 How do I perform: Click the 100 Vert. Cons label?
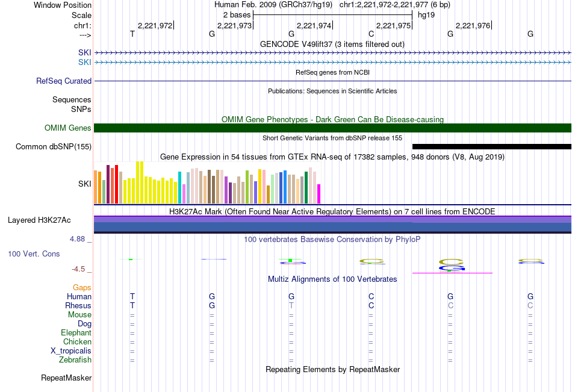point(34,254)
